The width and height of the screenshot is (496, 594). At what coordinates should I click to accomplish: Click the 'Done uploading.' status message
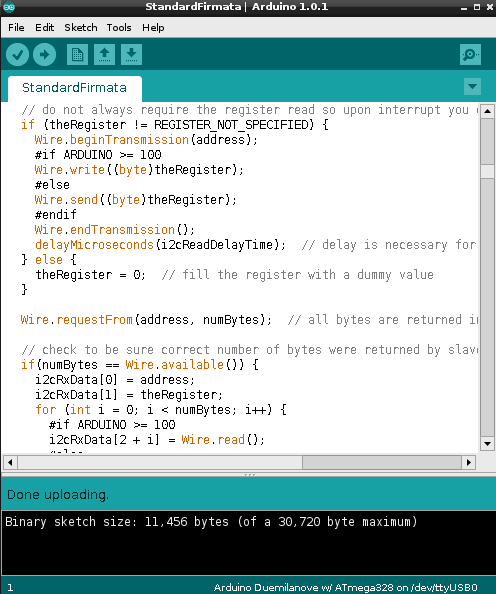[x=58, y=495]
